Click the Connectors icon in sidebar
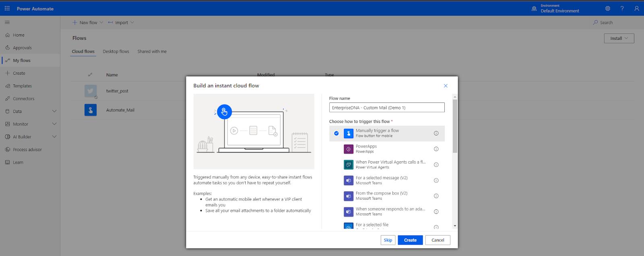Viewport: 644px width, 256px height. point(8,98)
